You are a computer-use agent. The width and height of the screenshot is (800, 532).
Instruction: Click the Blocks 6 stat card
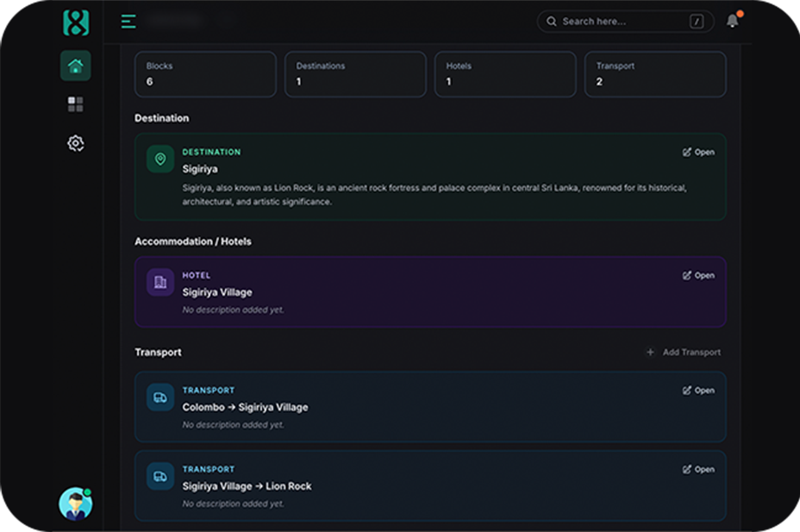[206, 74]
